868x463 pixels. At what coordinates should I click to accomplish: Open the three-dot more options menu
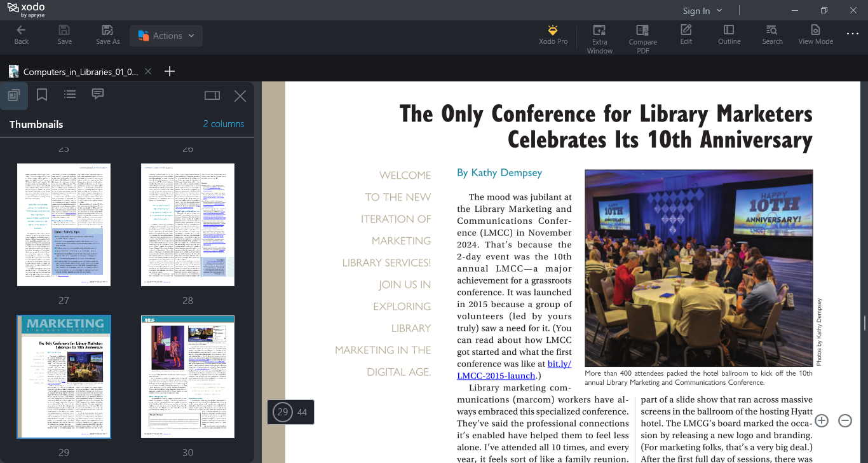(x=852, y=34)
